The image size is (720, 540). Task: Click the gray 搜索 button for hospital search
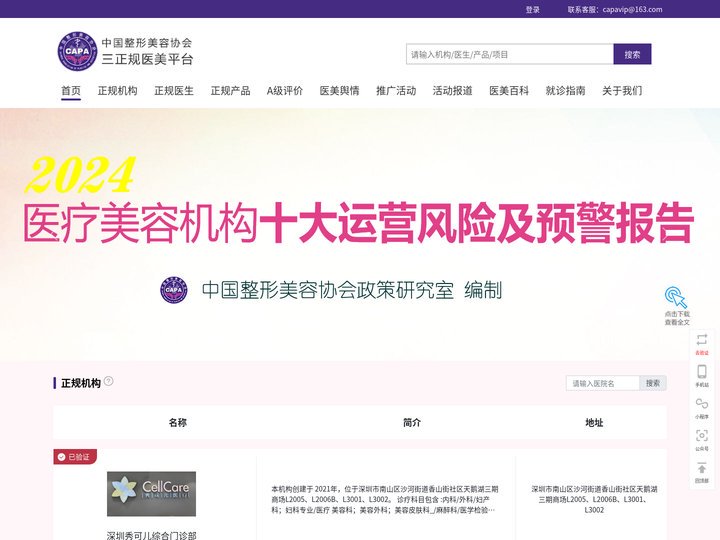(653, 383)
